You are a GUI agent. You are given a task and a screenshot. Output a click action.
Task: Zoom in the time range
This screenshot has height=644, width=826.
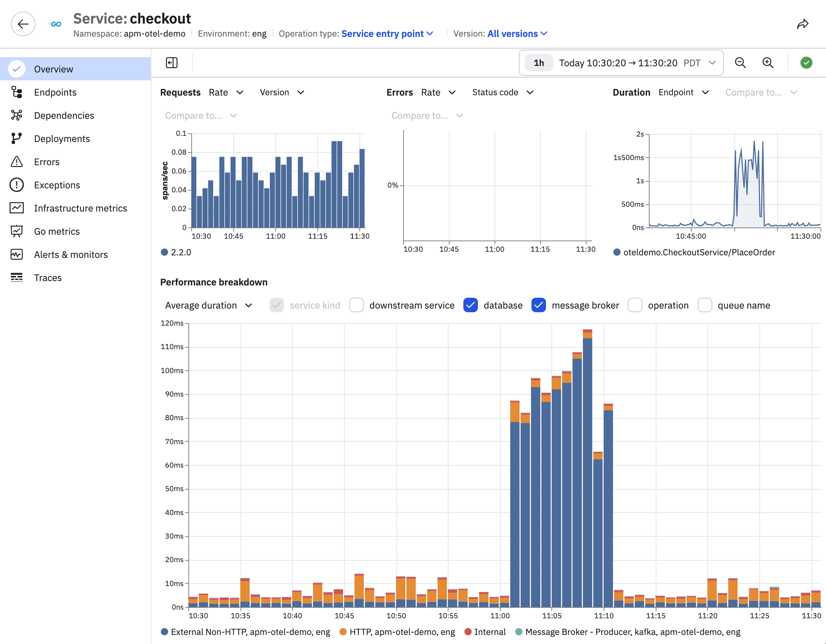[768, 63]
